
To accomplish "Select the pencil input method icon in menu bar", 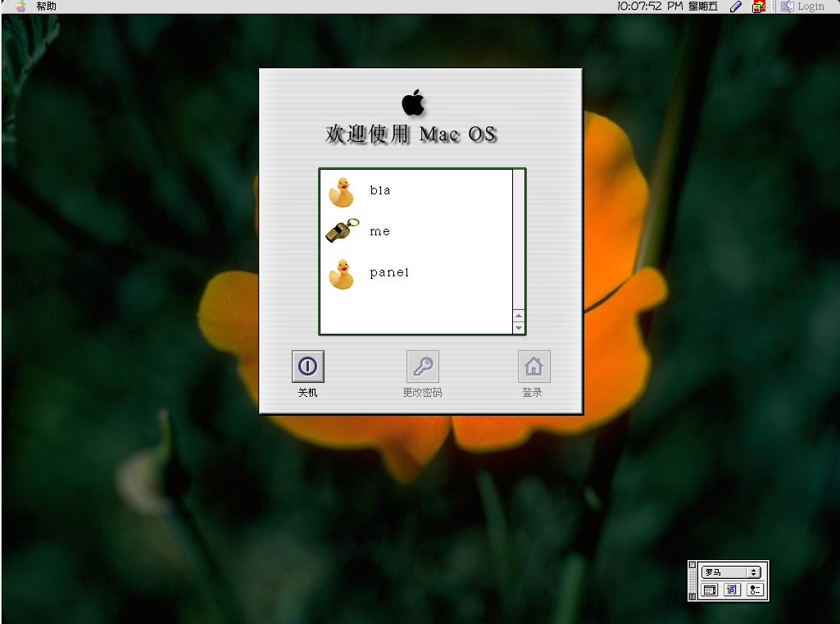I will [734, 7].
